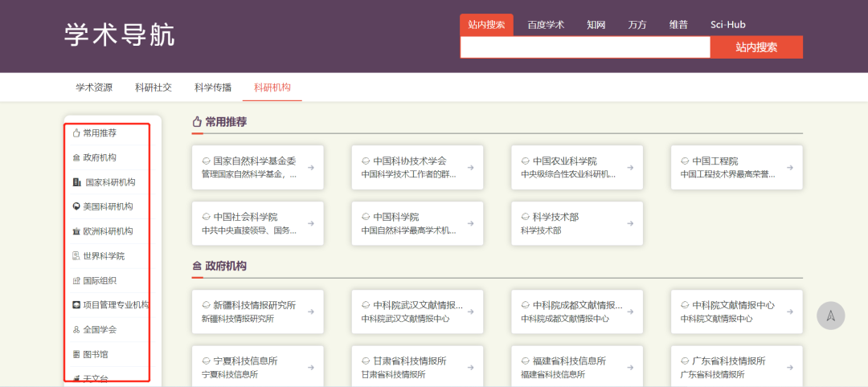Click the icon beside 欧洲科研机构
The image size is (868, 387).
(x=76, y=231)
